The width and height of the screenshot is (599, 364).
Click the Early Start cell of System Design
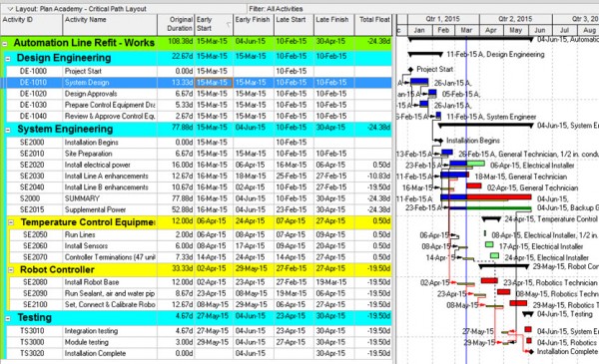click(214, 83)
